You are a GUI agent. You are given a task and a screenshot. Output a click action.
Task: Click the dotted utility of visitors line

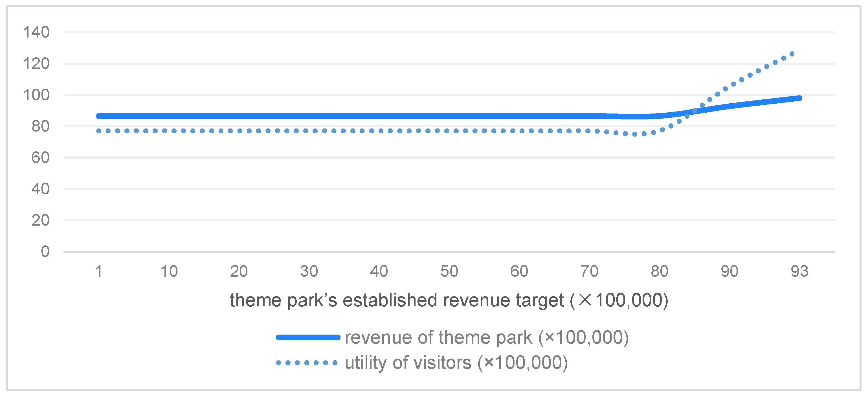click(x=337, y=131)
